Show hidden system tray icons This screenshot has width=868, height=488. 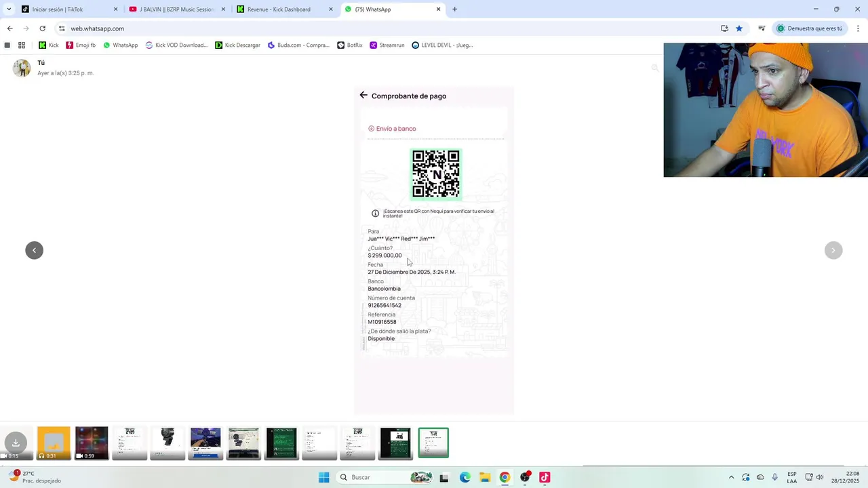pyautogui.click(x=731, y=477)
